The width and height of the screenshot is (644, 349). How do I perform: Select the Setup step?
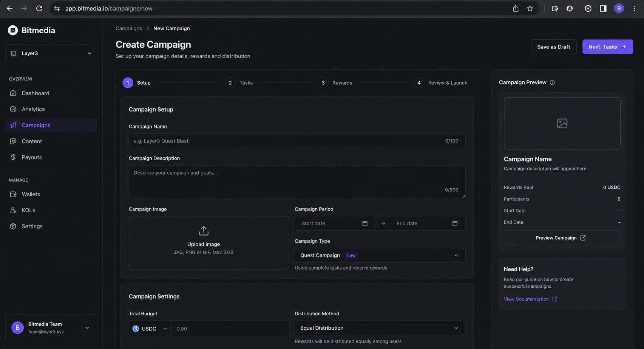pyautogui.click(x=136, y=82)
